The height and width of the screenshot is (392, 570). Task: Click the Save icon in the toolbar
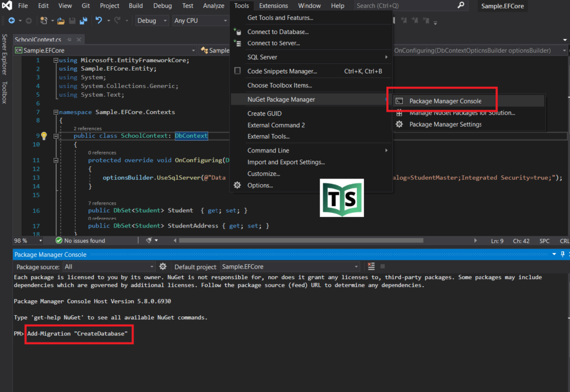pos(72,19)
